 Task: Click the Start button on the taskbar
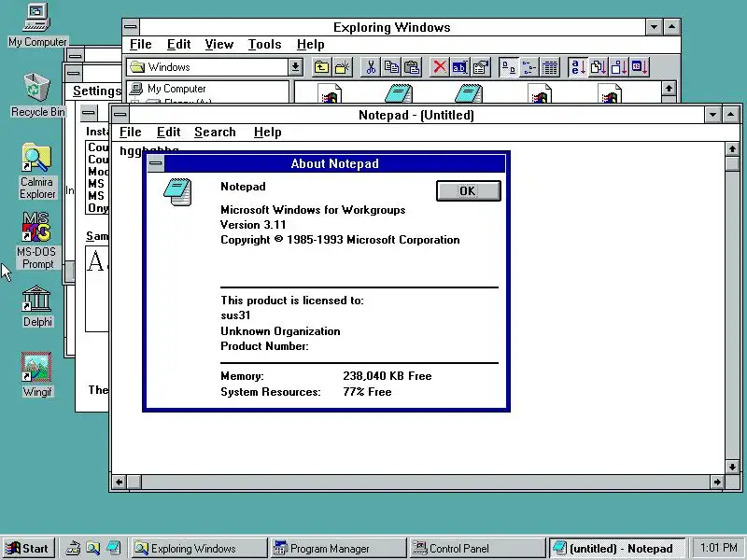pos(28,549)
